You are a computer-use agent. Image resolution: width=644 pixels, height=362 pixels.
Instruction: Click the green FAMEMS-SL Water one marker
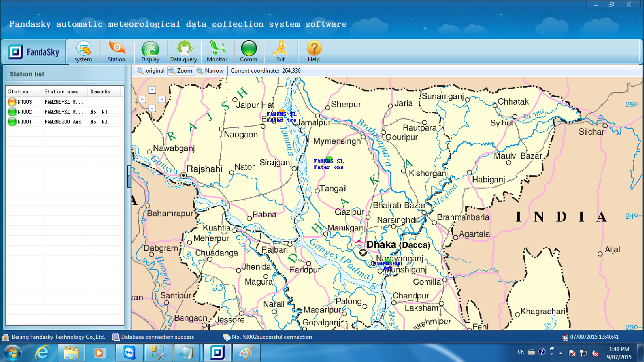tap(329, 158)
